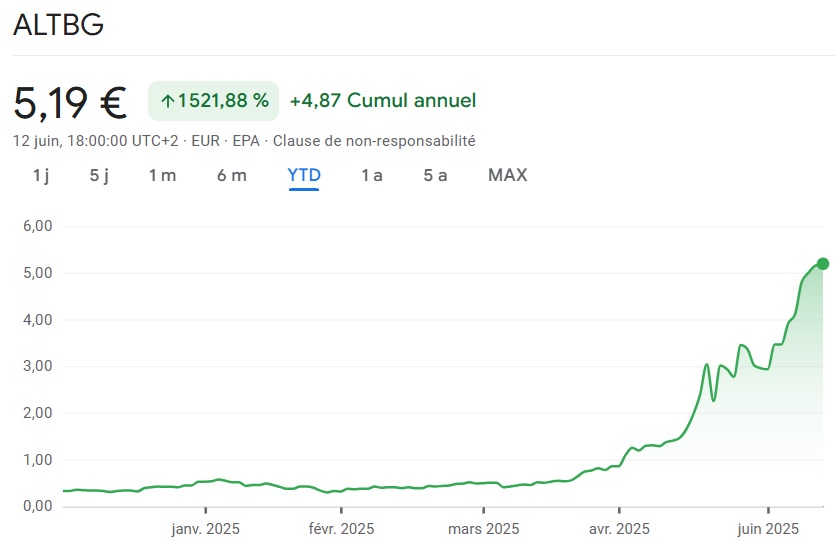Click the ALTBG ticker title
Viewport: 835px width, 541px height.
tap(59, 24)
